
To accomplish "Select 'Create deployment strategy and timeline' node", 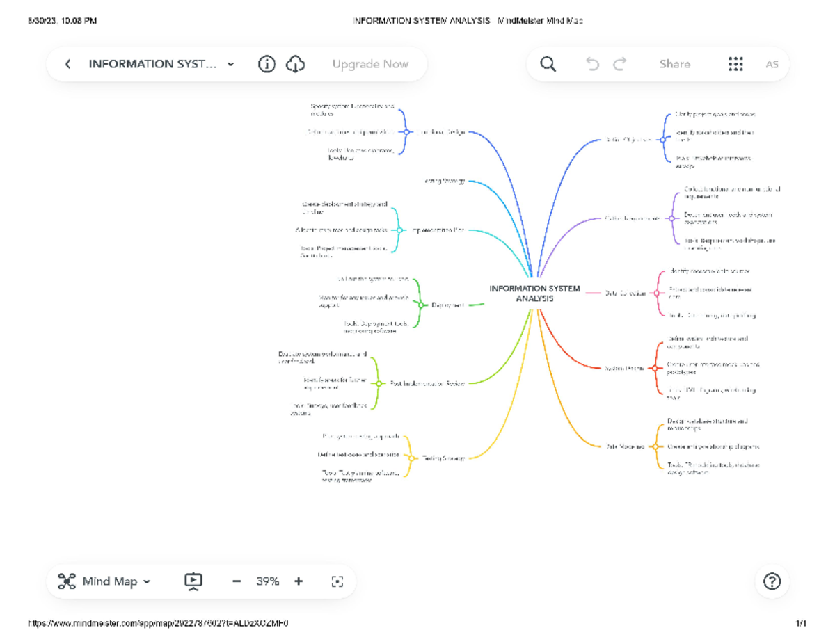I will [344, 208].
